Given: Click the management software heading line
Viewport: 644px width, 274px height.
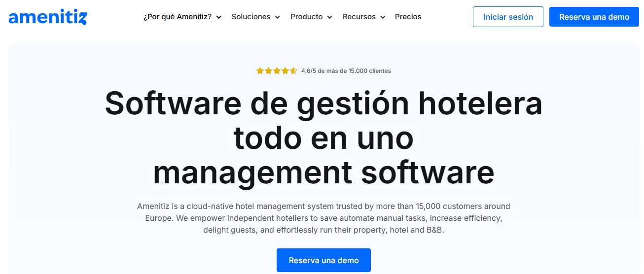Looking at the screenshot, I should (x=323, y=172).
